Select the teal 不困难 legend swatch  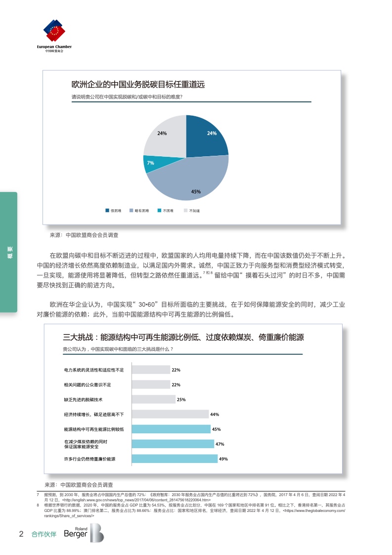click(159, 210)
